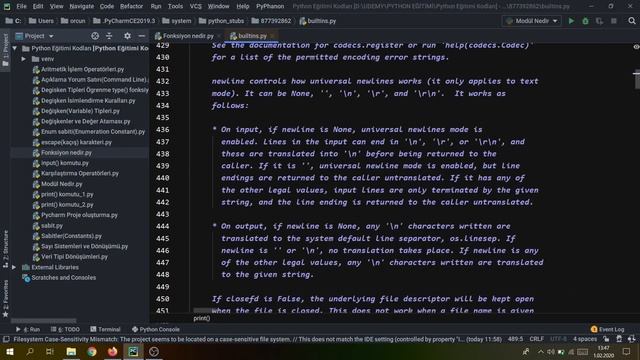Open the Python Console tool window
Image resolution: width=640 pixels, height=360 pixels.
pos(156,329)
